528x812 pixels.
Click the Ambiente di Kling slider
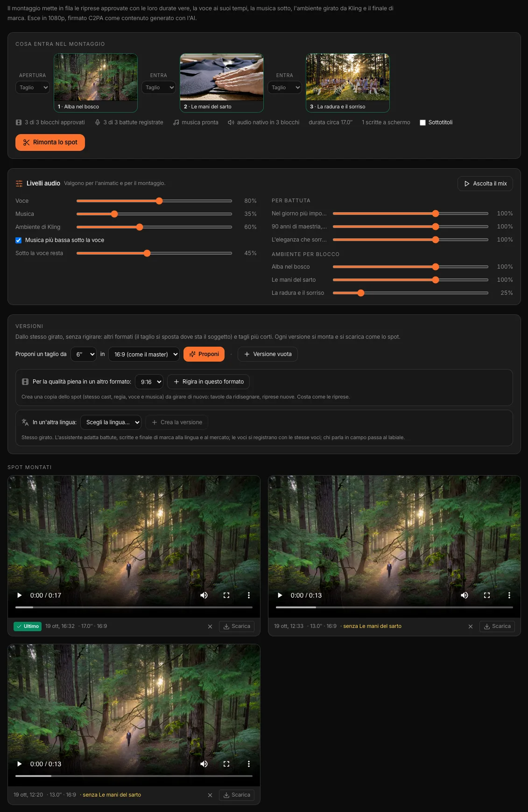tap(154, 227)
